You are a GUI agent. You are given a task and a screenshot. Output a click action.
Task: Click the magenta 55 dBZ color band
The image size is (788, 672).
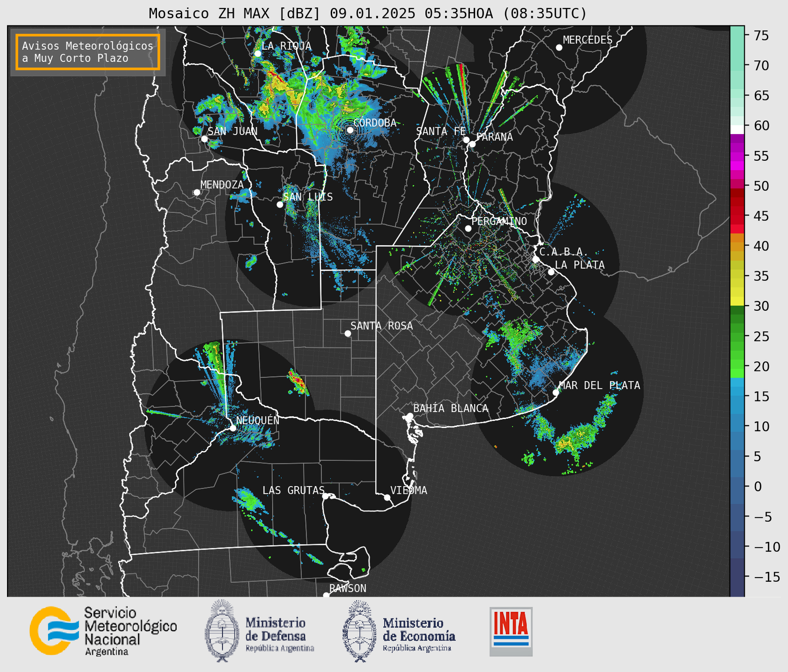pos(737,156)
